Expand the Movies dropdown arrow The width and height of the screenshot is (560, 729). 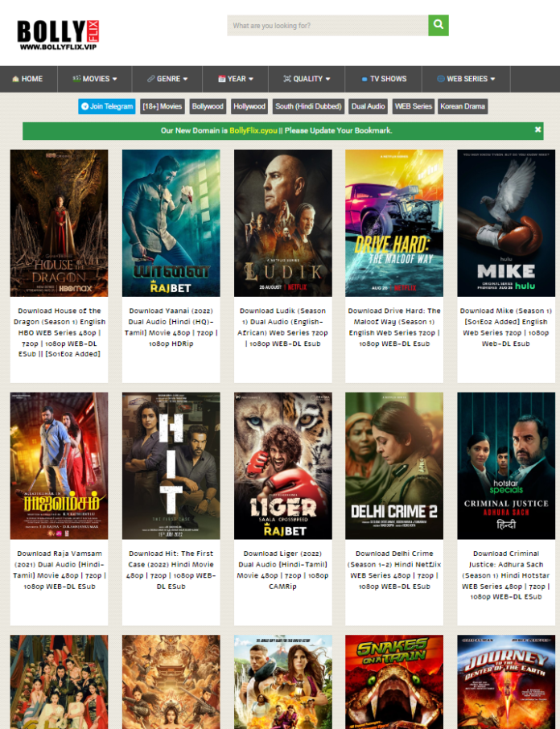click(x=115, y=79)
